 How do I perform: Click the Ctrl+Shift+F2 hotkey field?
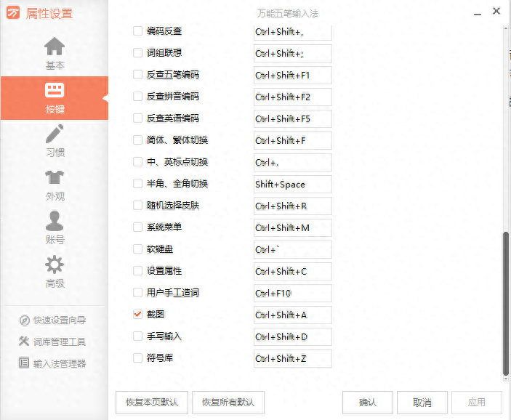[x=293, y=97]
